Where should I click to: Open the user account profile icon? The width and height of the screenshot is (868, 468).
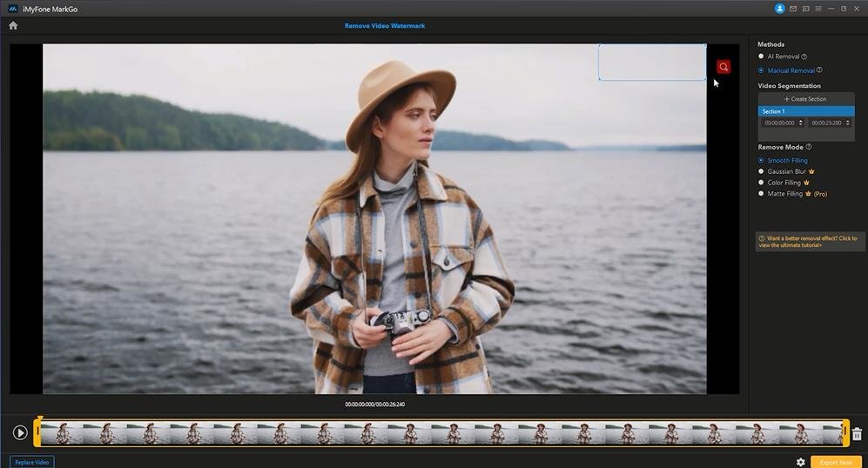pyautogui.click(x=780, y=9)
